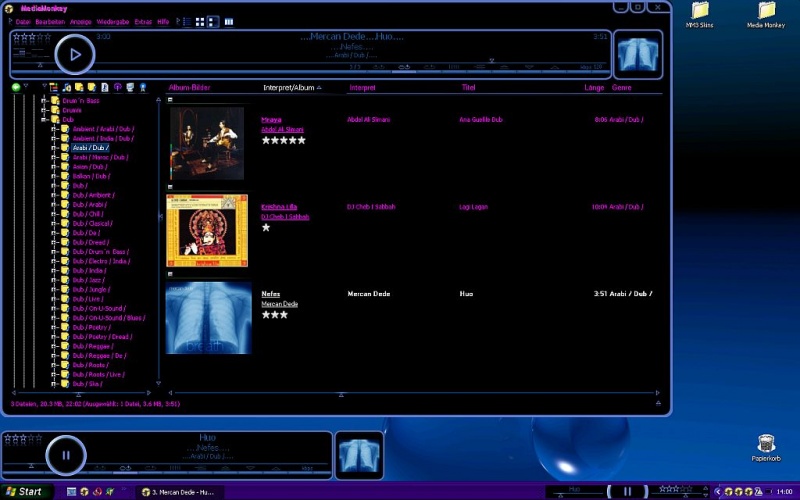Open the Nefes album link
The width and height of the screenshot is (800, 500).
(271, 294)
